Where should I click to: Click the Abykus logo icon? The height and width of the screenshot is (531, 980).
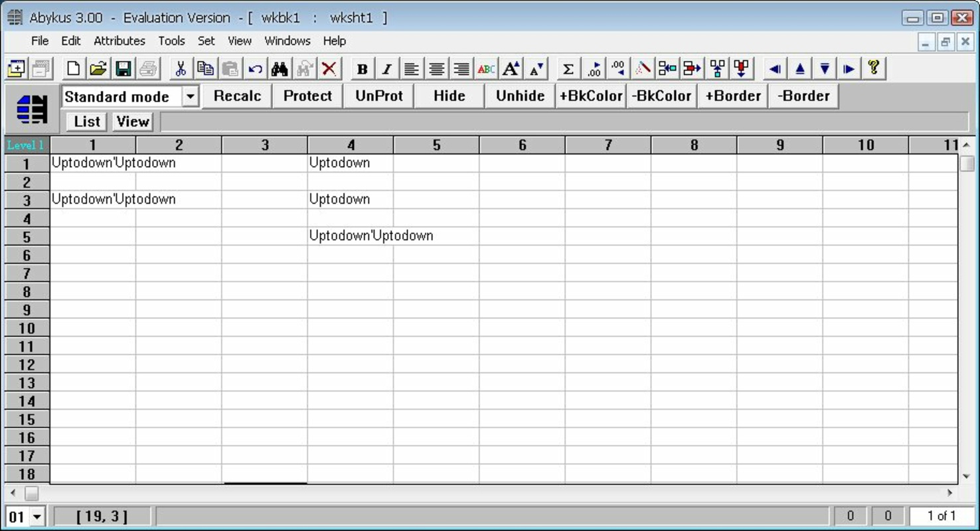[x=32, y=109]
